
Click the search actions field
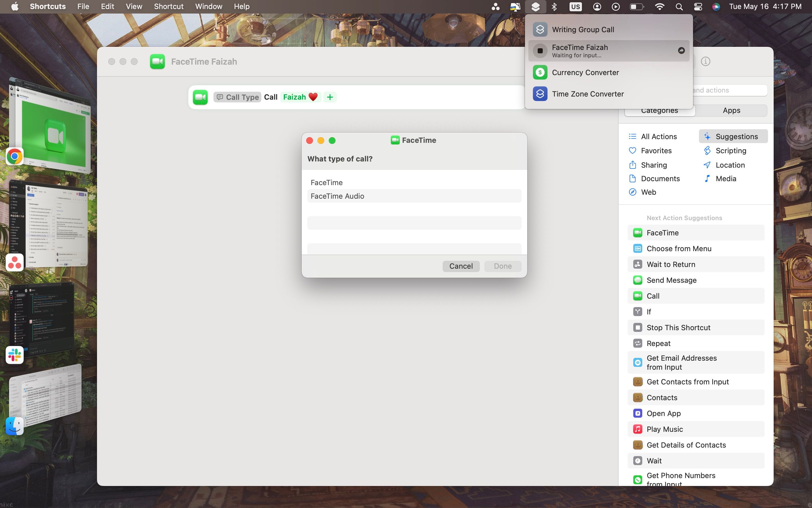[730, 90]
